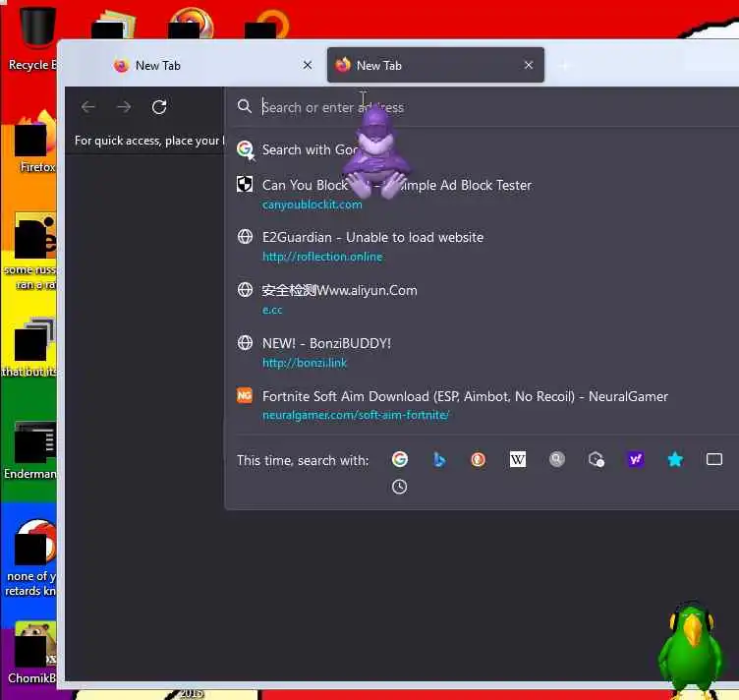The image size is (739, 700).
Task: Search with Yahoo one-off icon
Action: [x=635, y=459]
